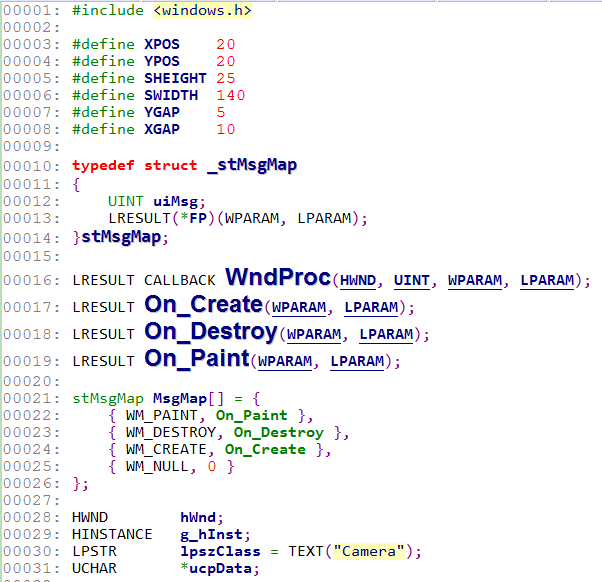Screen dimensions: 602x582
Task: Click the On_Destroy function declaration name
Action: pyautogui.click(x=211, y=332)
